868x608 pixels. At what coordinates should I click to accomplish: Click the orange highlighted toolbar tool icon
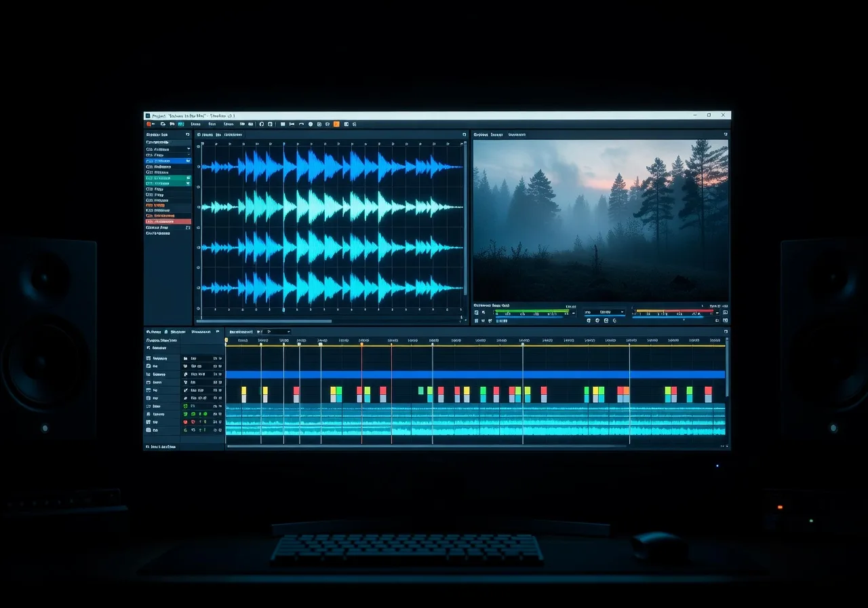click(336, 124)
